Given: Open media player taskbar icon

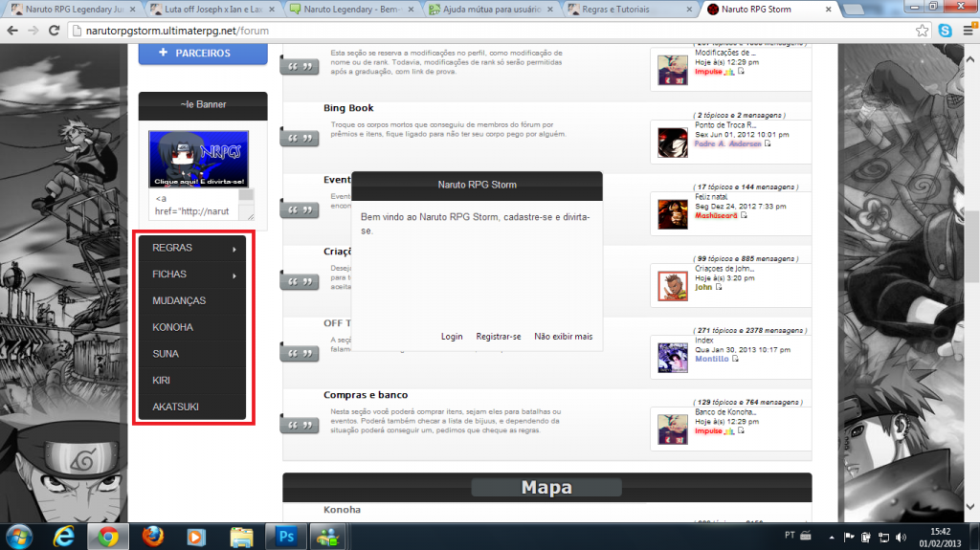Looking at the screenshot, I should [x=196, y=537].
